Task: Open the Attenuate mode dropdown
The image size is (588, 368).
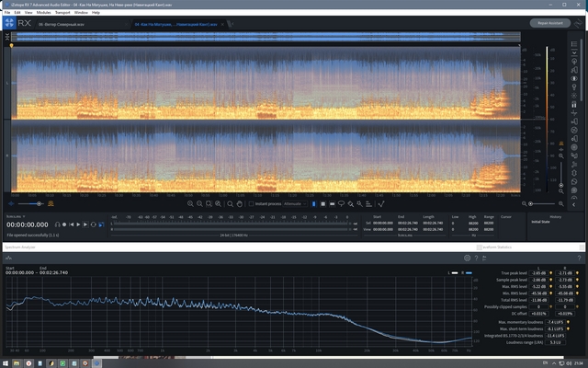Action: (296, 204)
